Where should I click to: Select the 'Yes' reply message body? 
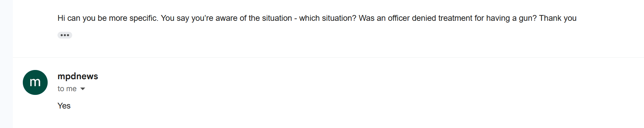[x=64, y=106]
